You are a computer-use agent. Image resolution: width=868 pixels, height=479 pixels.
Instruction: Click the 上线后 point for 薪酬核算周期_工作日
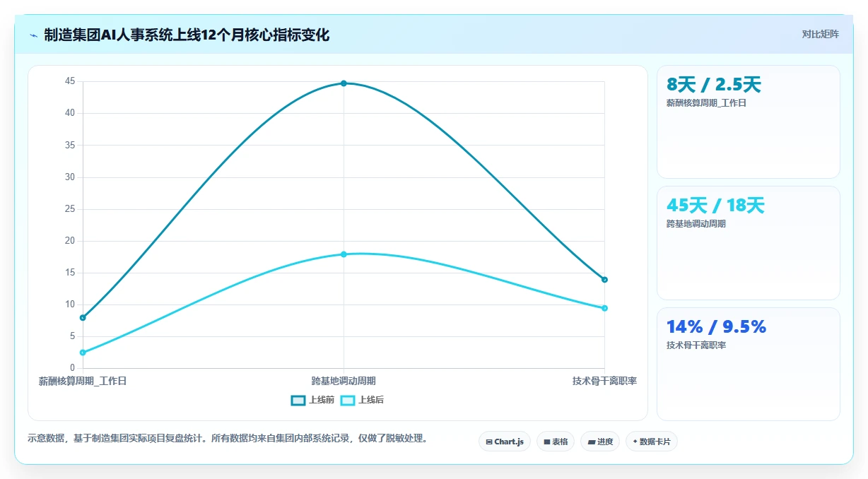point(83,353)
